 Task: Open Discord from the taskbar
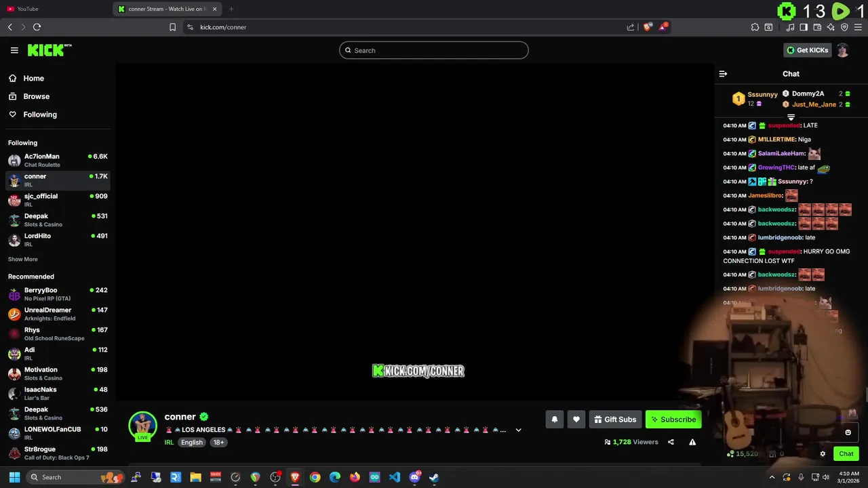[414, 477]
